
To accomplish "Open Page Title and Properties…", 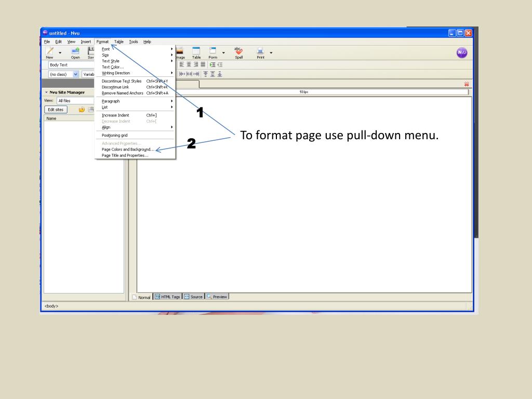I will (136, 155).
